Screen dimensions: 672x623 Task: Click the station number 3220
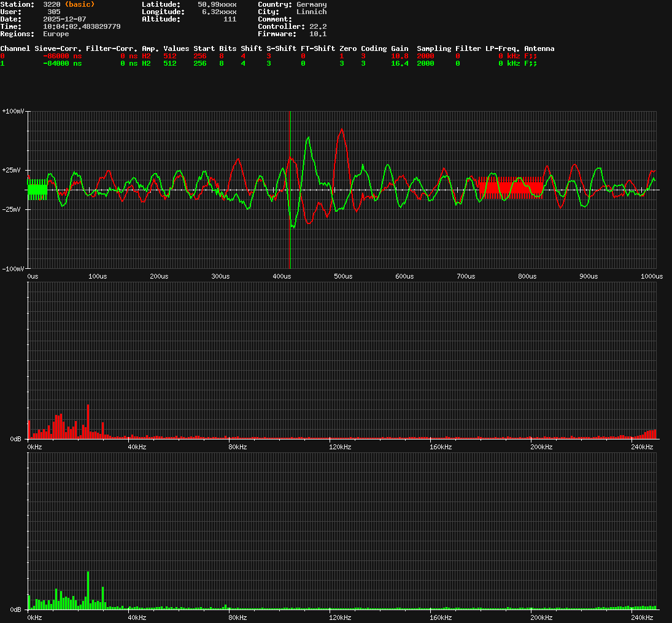coord(52,4)
